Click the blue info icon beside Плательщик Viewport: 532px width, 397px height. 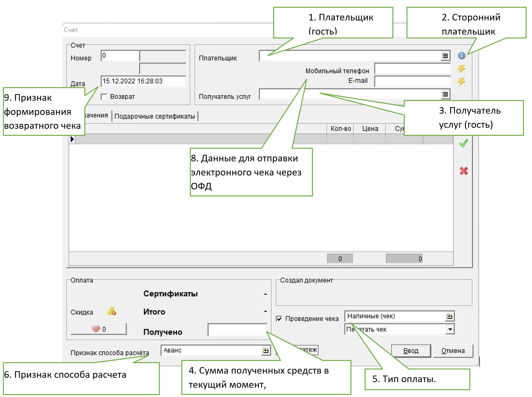[x=461, y=56]
